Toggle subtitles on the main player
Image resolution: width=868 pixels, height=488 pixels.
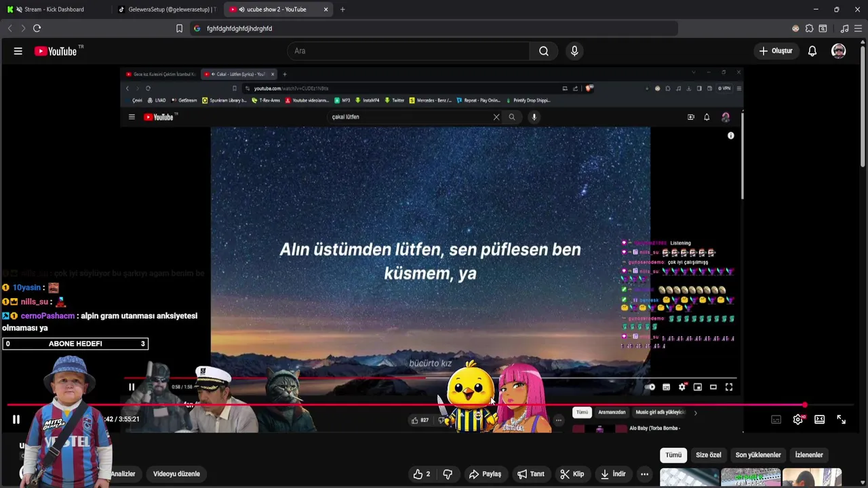776,420
